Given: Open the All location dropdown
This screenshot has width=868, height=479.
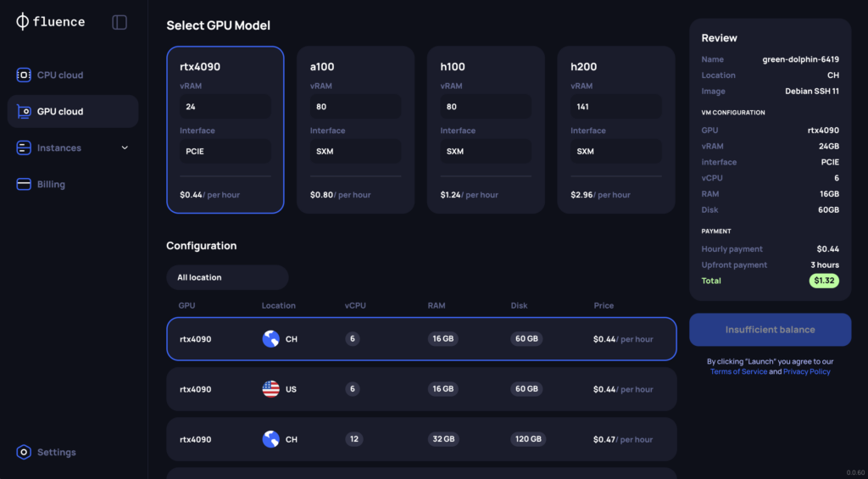Looking at the screenshot, I should pyautogui.click(x=227, y=277).
